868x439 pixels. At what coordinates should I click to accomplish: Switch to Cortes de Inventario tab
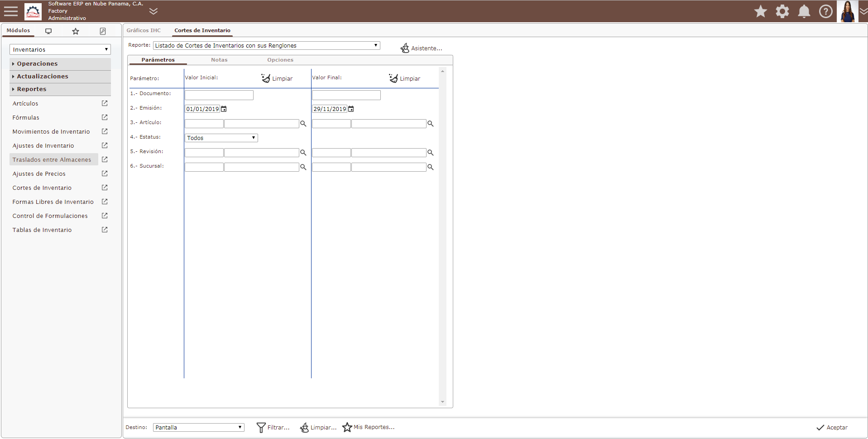pyautogui.click(x=202, y=30)
